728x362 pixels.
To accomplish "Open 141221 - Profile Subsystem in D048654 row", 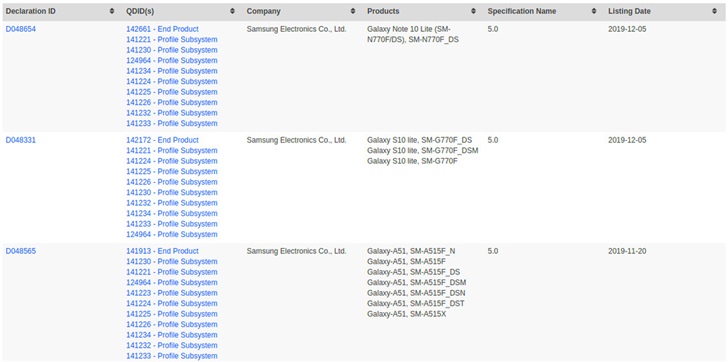I will tap(172, 39).
